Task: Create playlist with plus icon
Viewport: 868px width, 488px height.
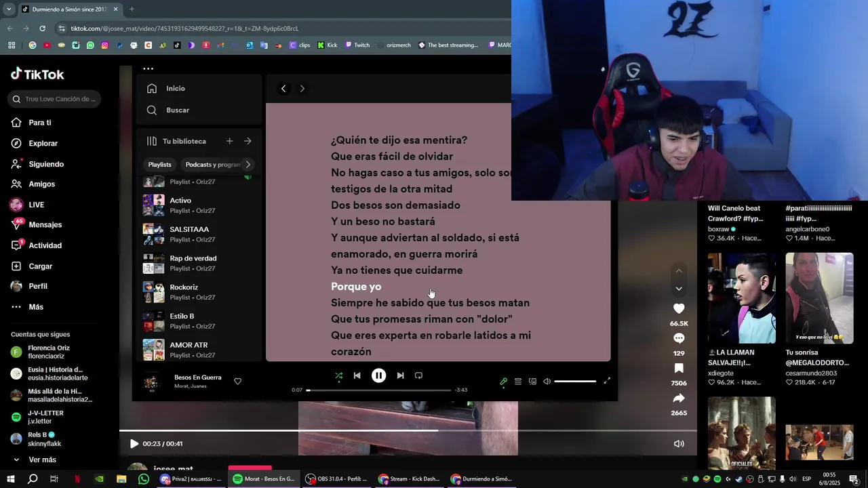Action: point(229,141)
